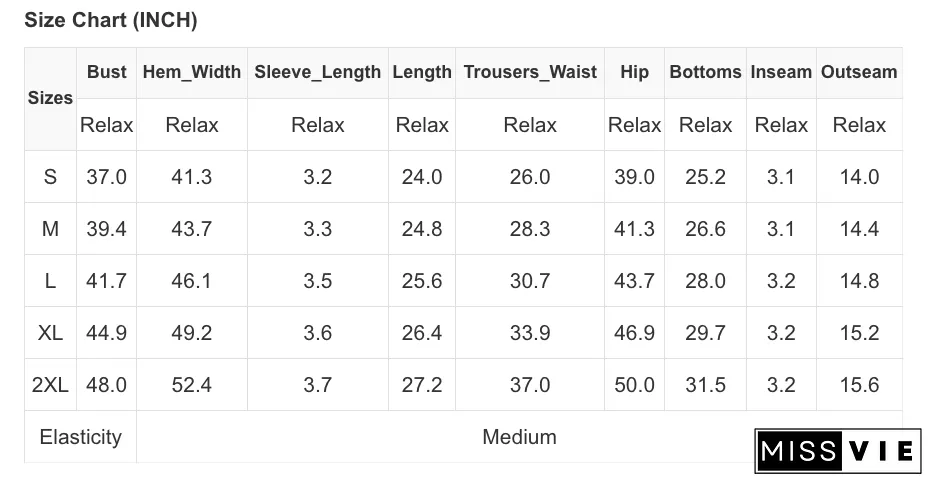
Task: Click trousers waist value 33.9 for XL
Action: click(x=530, y=333)
